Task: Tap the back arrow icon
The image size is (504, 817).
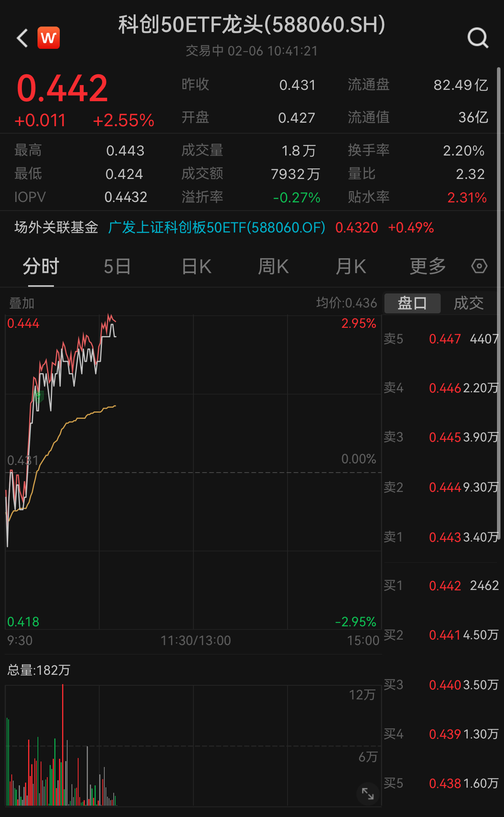Action: coord(22,38)
